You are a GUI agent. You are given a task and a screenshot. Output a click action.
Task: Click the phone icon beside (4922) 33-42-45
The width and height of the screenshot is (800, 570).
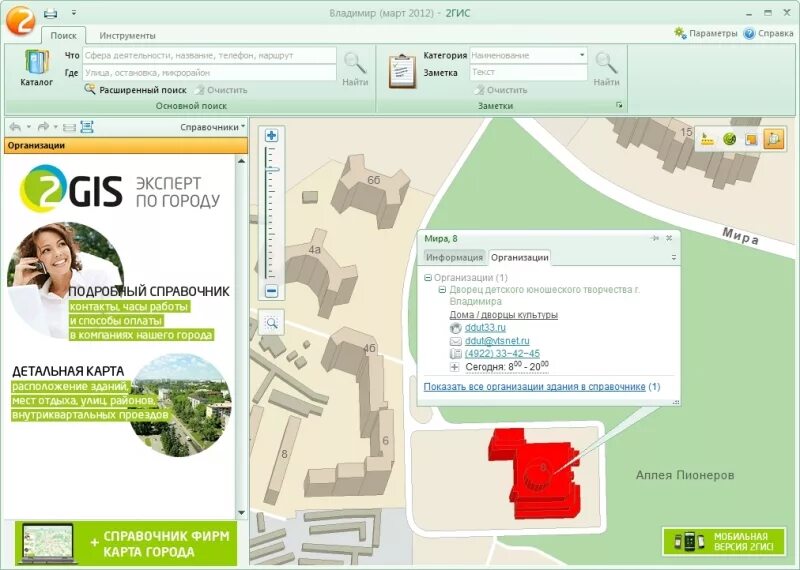pos(456,354)
